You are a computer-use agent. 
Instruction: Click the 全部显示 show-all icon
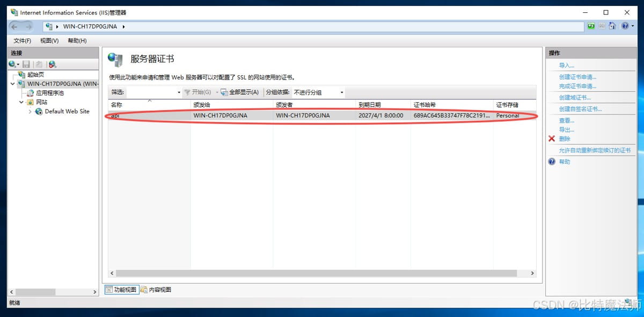(224, 92)
